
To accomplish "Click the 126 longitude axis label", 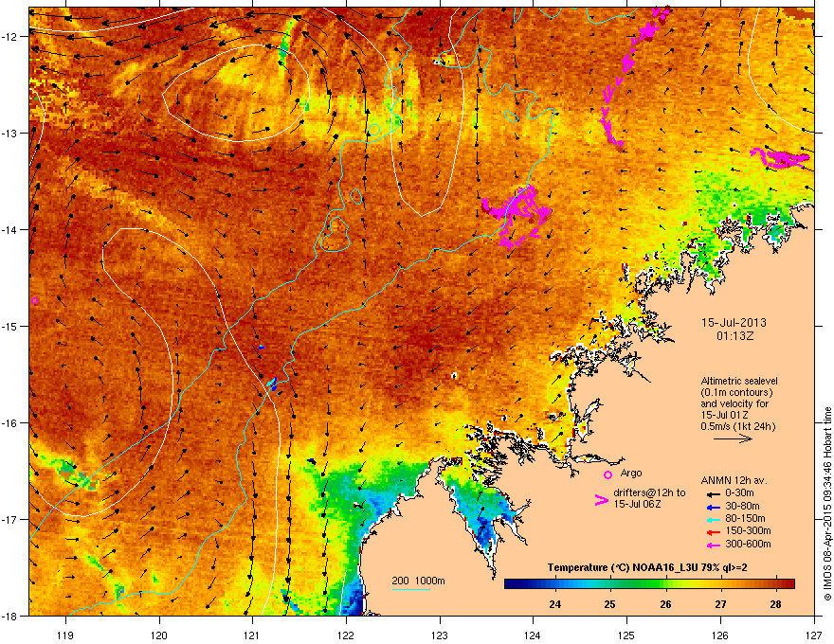I will tap(720, 635).
